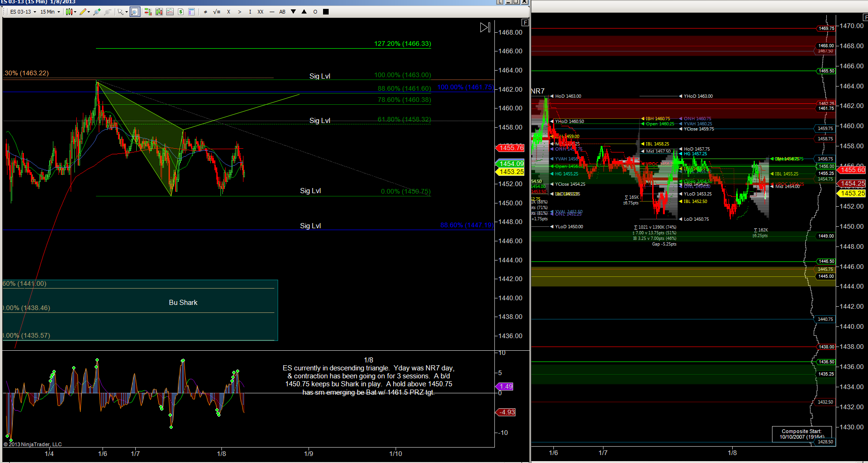868x463 pixels.
Task: Open the indicators chart icon
Action: (x=170, y=12)
